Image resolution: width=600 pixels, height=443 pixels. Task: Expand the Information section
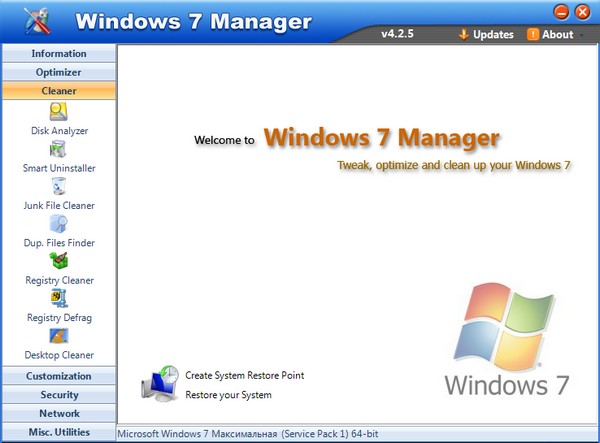tap(58, 53)
